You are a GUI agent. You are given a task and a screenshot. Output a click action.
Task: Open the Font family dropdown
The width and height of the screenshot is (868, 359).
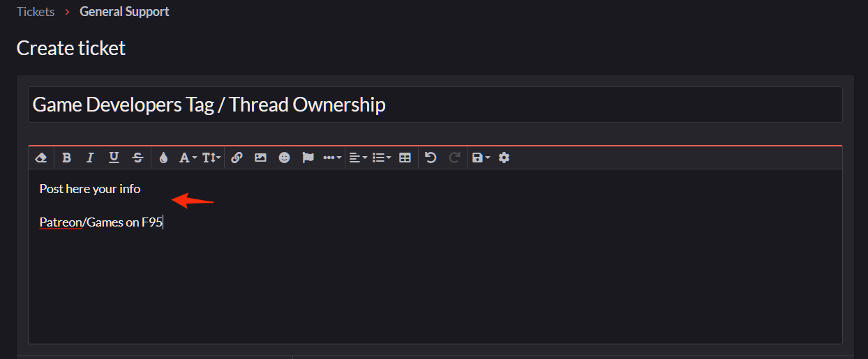(x=188, y=158)
